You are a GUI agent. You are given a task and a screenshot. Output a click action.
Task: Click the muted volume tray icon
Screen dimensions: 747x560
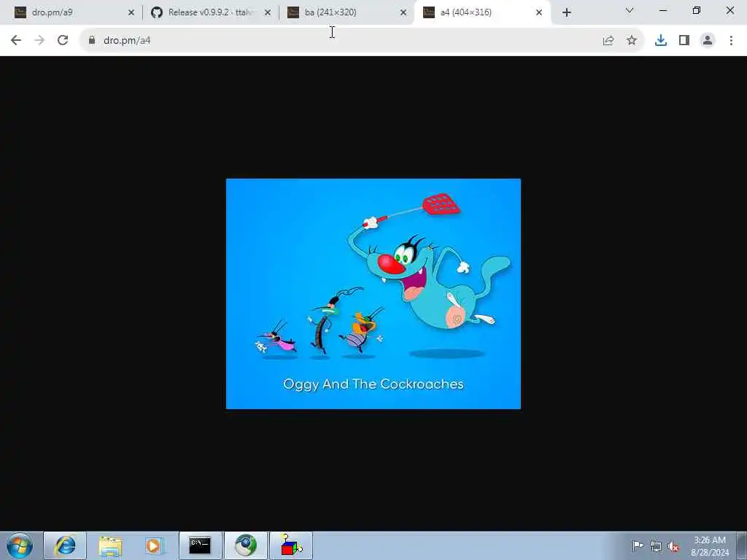point(673,546)
